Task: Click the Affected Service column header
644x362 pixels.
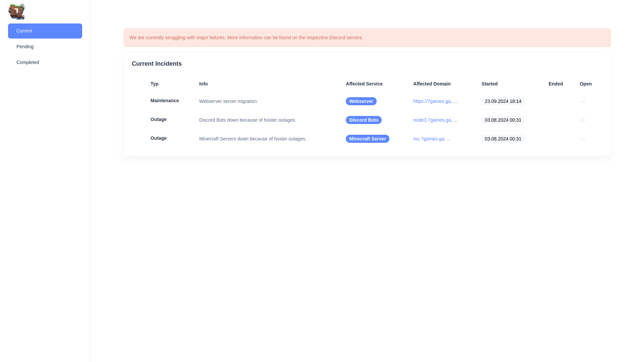Action: pyautogui.click(x=364, y=84)
